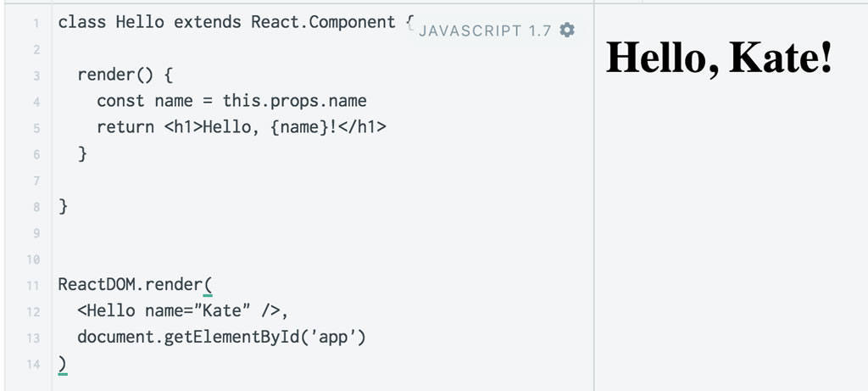Click the JAVASCRIPT 1.7 language label
This screenshot has width=868, height=391.
click(485, 31)
